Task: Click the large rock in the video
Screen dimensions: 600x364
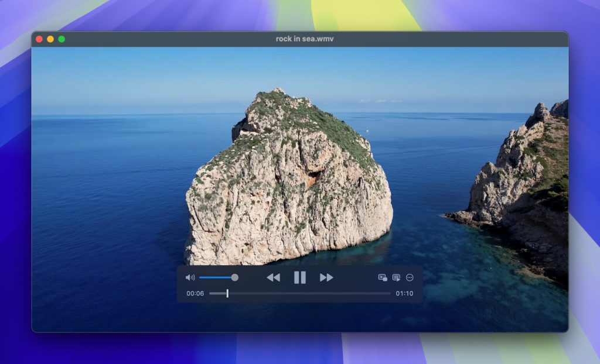Action: (x=281, y=176)
